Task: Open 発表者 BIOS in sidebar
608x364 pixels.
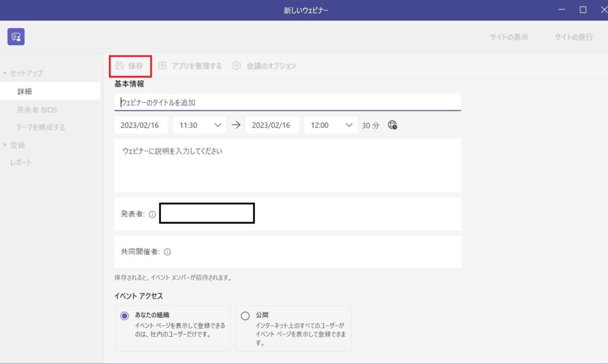Action: pyautogui.click(x=37, y=110)
